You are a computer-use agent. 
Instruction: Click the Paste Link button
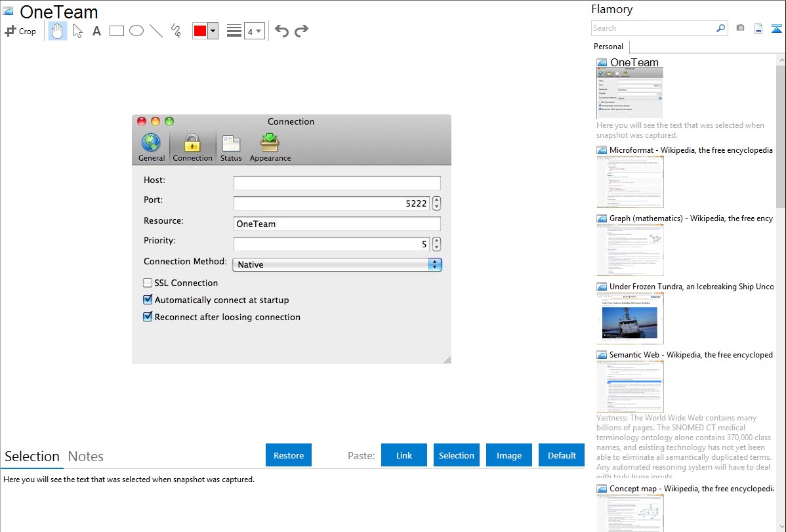click(x=404, y=455)
